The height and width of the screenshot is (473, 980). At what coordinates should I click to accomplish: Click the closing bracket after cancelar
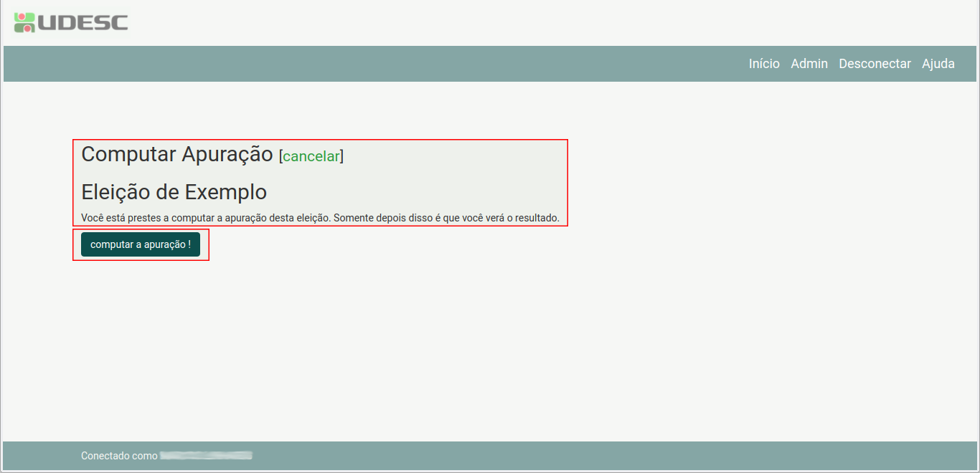pos(341,156)
